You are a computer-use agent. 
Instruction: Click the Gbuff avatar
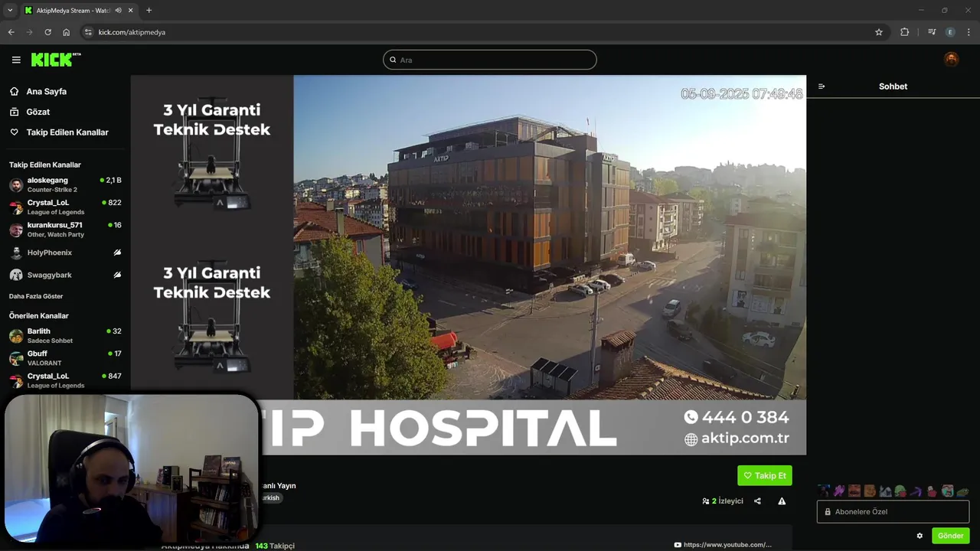[x=16, y=358]
